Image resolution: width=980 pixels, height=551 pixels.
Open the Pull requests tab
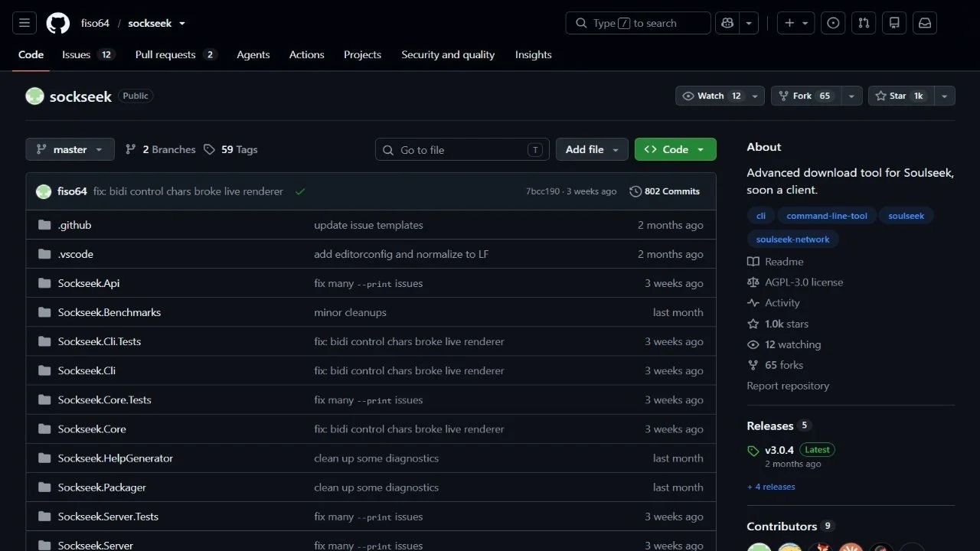coord(176,54)
